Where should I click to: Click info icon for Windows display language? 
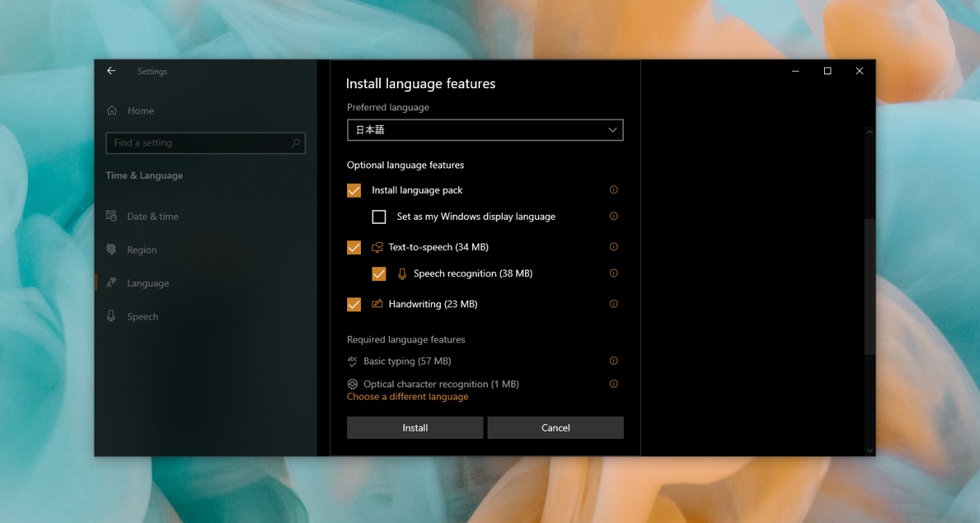click(614, 217)
